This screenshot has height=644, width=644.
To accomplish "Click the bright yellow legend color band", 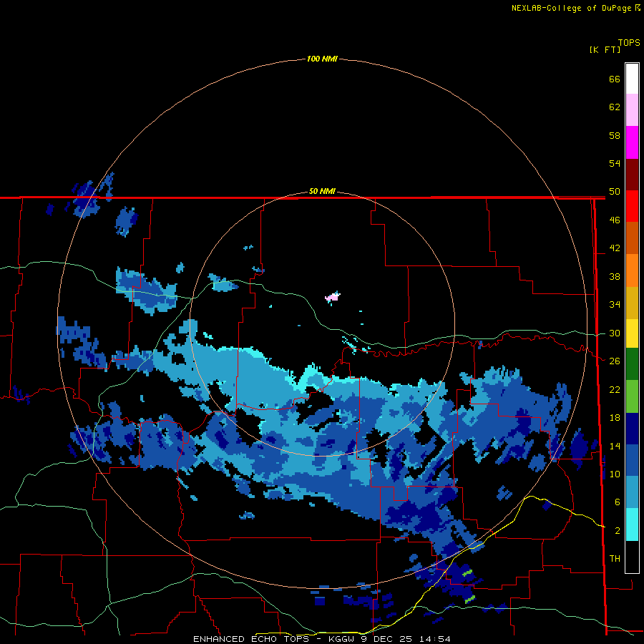I will (x=632, y=333).
